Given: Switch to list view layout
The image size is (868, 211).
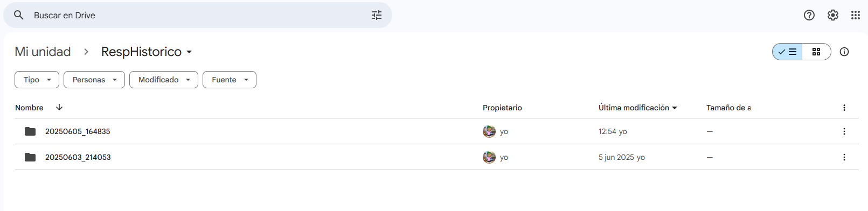Looking at the screenshot, I should point(787,52).
